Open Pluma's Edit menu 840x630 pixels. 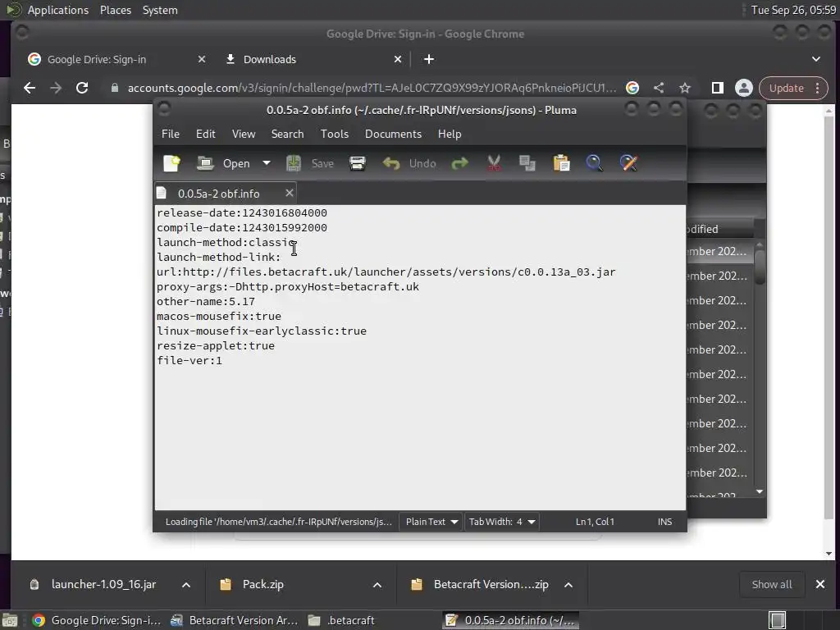tap(206, 134)
